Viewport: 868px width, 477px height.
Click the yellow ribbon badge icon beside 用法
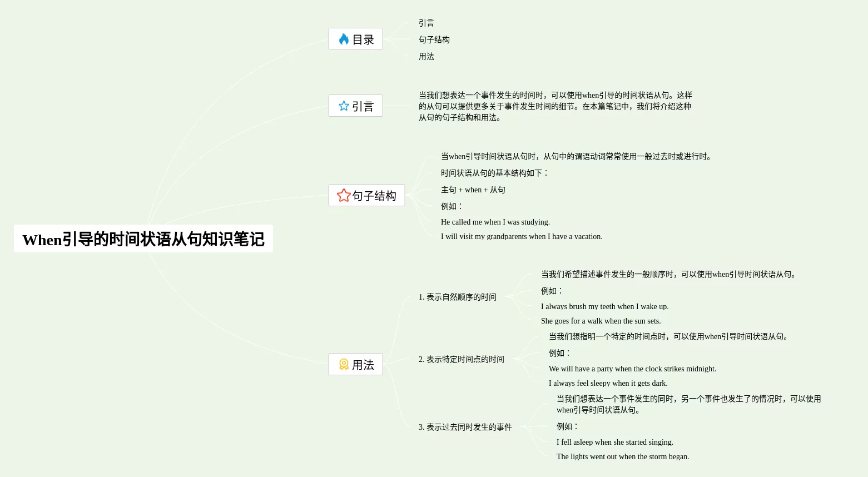pyautogui.click(x=344, y=364)
